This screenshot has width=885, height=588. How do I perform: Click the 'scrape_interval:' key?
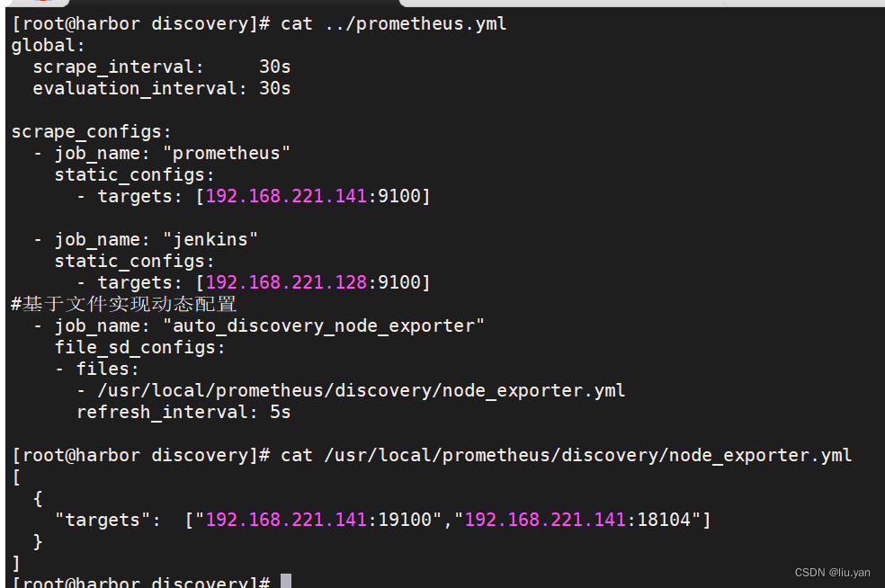pos(118,67)
